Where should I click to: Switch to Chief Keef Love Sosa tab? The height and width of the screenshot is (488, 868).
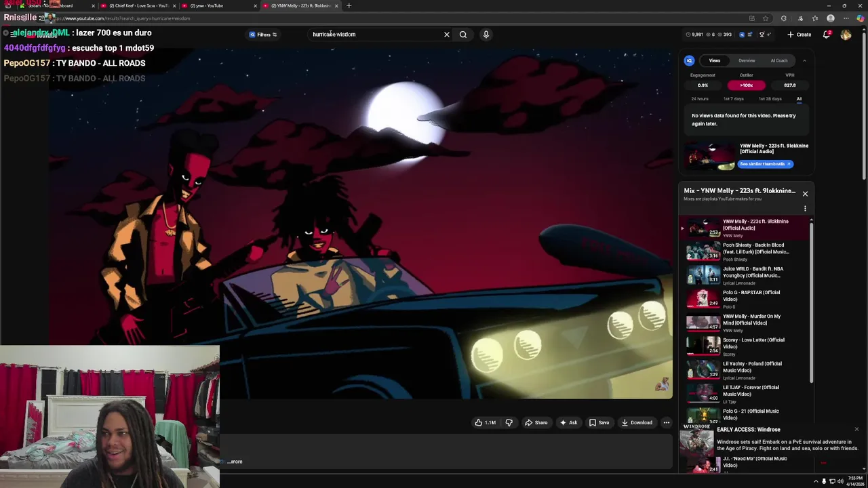pyautogui.click(x=139, y=5)
